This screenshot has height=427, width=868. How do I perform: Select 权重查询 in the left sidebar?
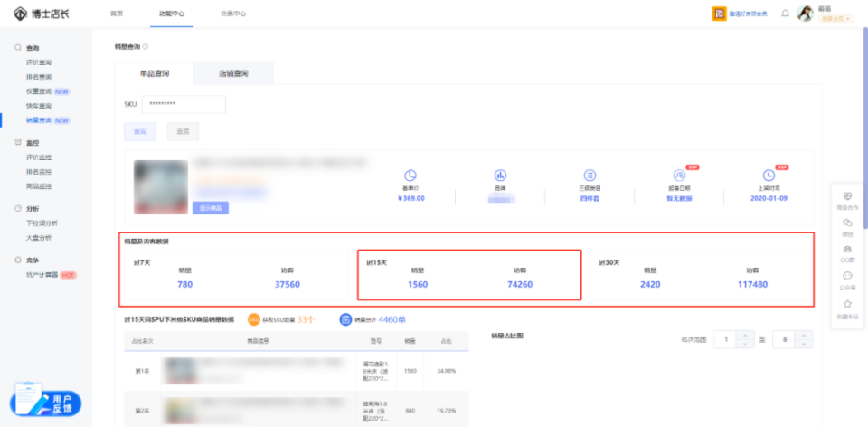click(x=39, y=91)
